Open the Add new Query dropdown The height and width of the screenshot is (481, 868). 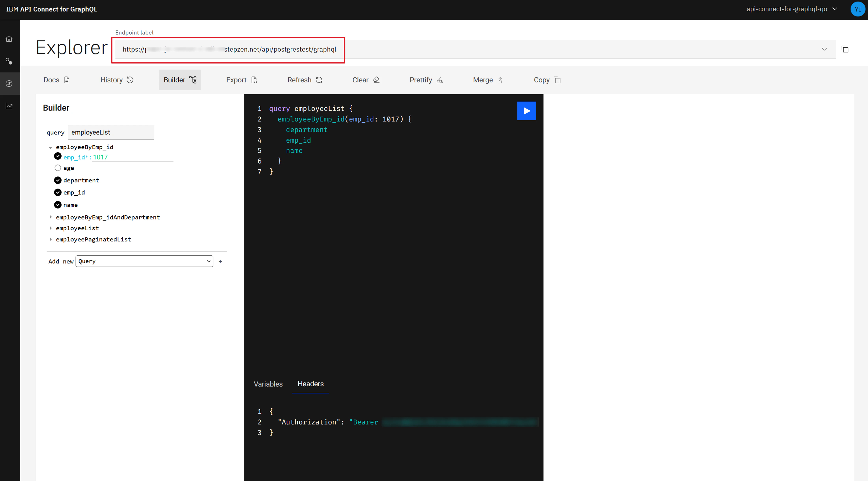click(x=144, y=261)
